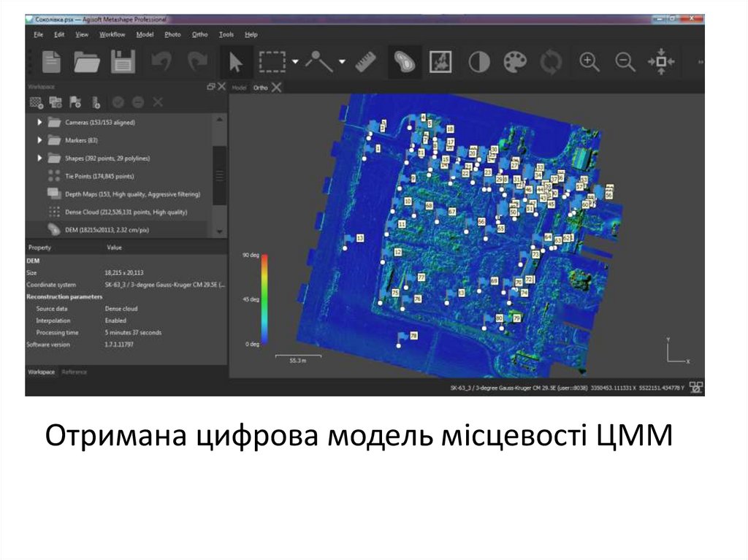Screen dimensions: 748x560
Task: Click marker 13 on the DEM
Action: click(x=360, y=238)
